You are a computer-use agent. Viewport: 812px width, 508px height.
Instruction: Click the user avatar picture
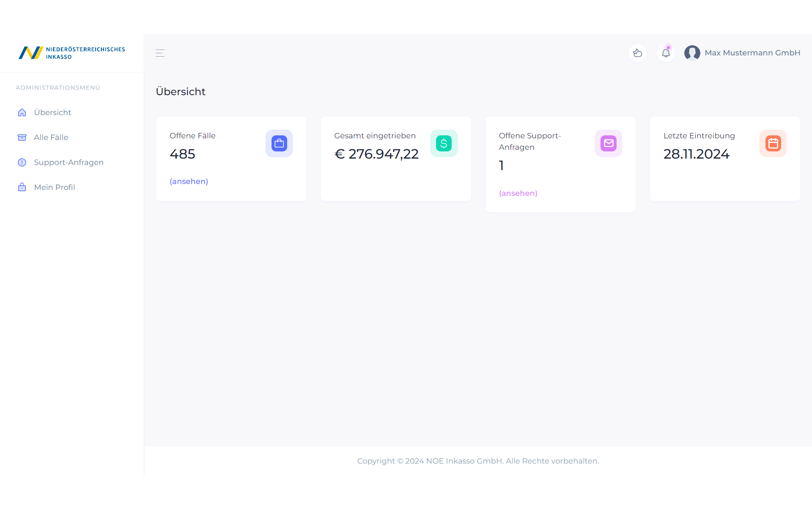pos(692,53)
